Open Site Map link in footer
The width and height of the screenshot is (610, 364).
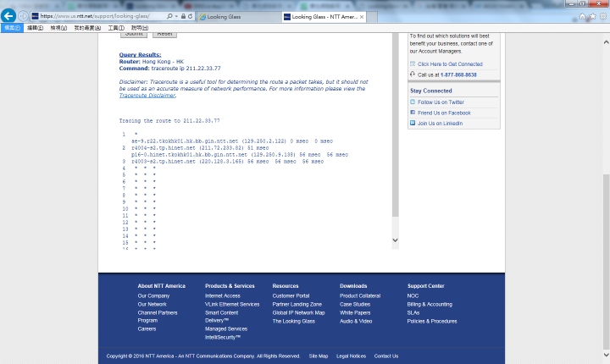tap(319, 356)
